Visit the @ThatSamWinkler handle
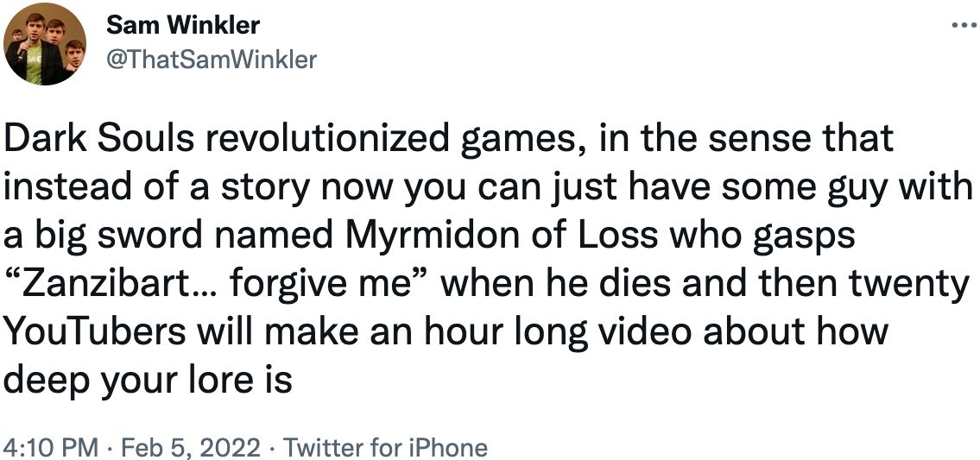 click(211, 59)
